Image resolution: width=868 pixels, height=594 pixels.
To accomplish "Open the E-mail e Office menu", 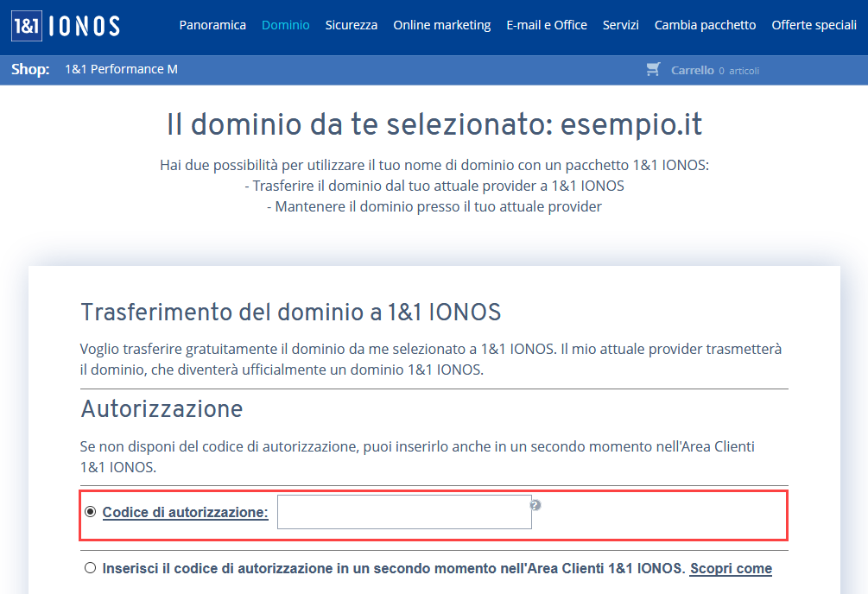I will pyautogui.click(x=547, y=25).
